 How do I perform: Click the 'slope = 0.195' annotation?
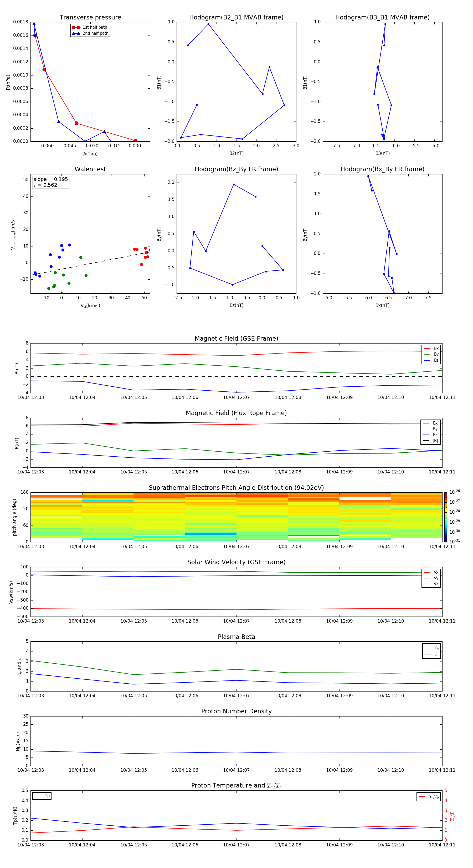tap(51, 179)
